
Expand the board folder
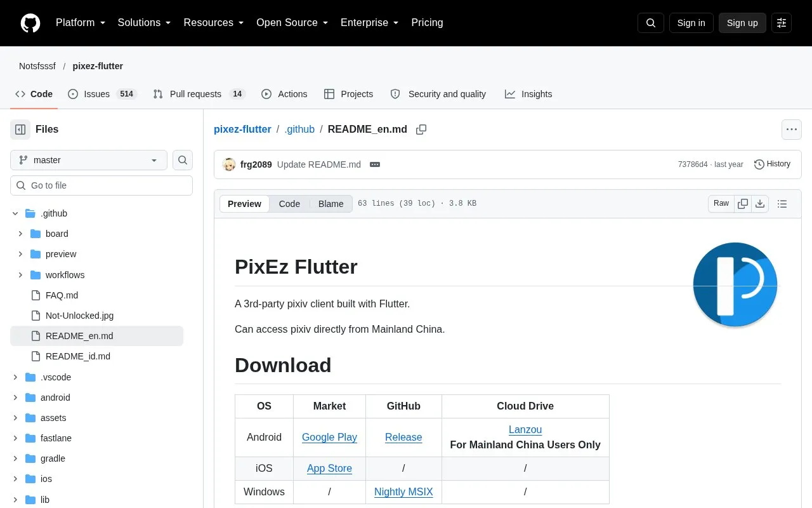coord(20,234)
